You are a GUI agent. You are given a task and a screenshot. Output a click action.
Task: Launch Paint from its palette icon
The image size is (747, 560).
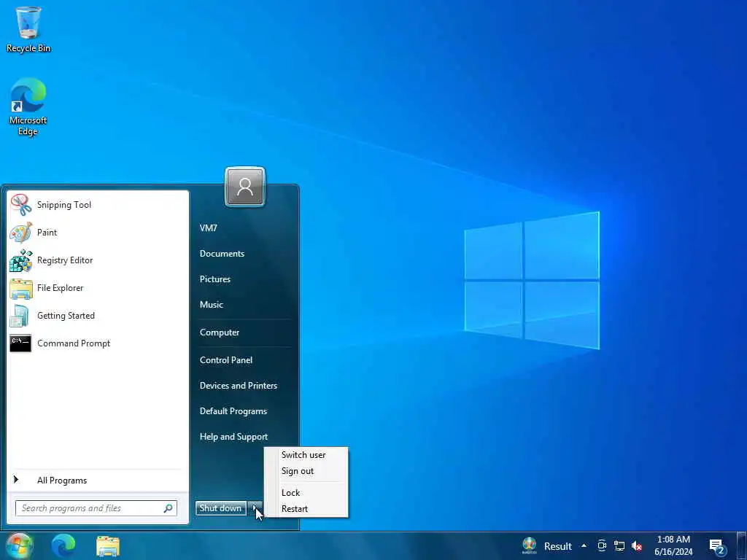click(x=21, y=233)
